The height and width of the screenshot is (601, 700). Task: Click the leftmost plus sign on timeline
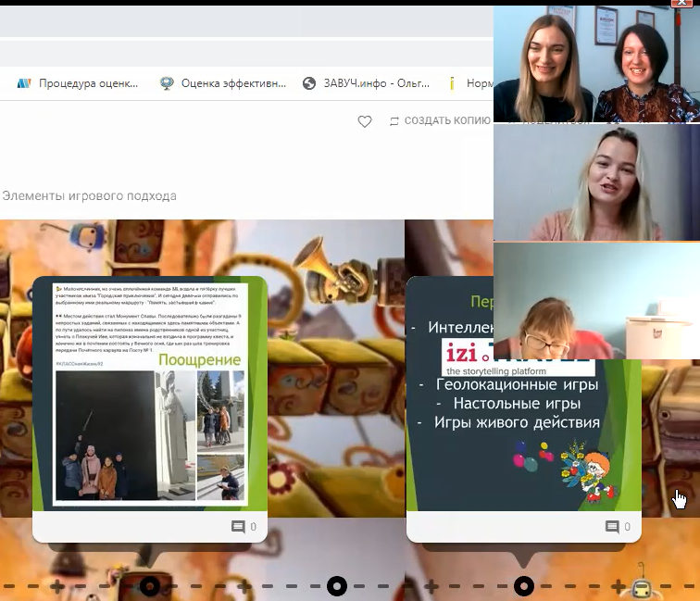coord(56,586)
